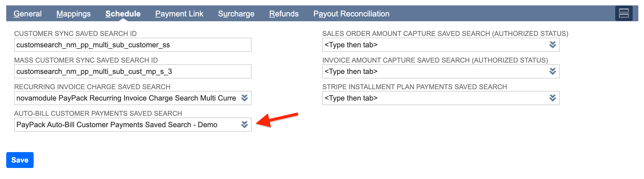Image resolution: width=644 pixels, height=179 pixels.
Task: Select the Surcharge tab
Action: click(x=236, y=13)
